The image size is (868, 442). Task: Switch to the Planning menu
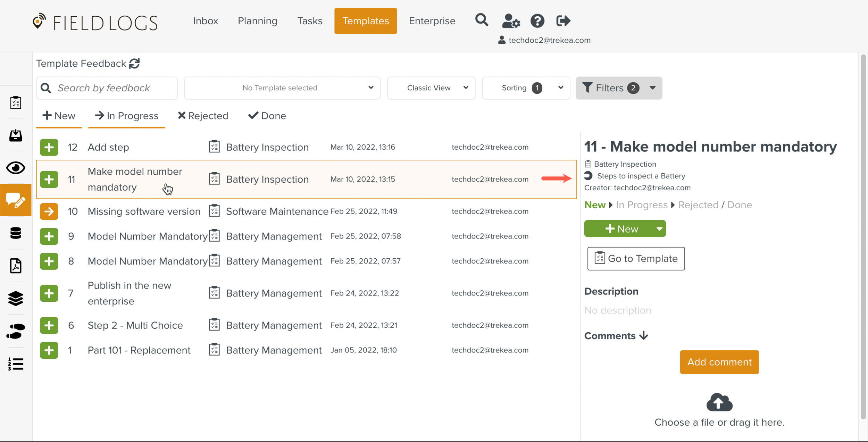[x=257, y=21]
